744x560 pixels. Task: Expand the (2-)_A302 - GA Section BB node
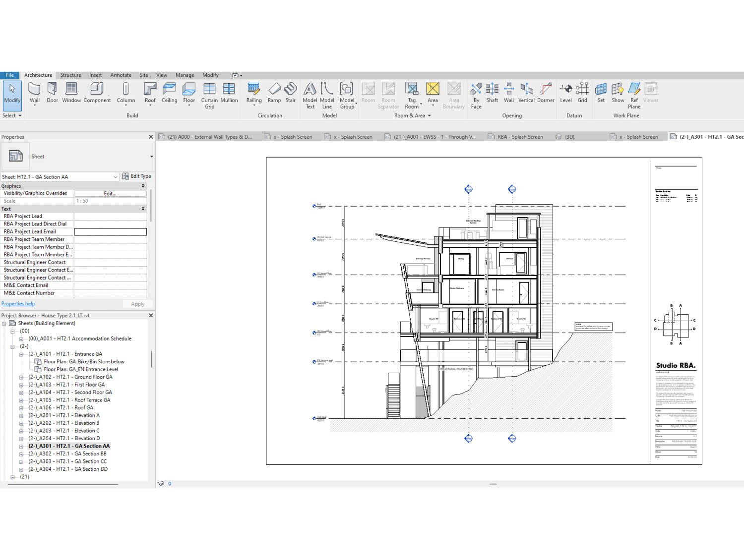tap(20, 453)
